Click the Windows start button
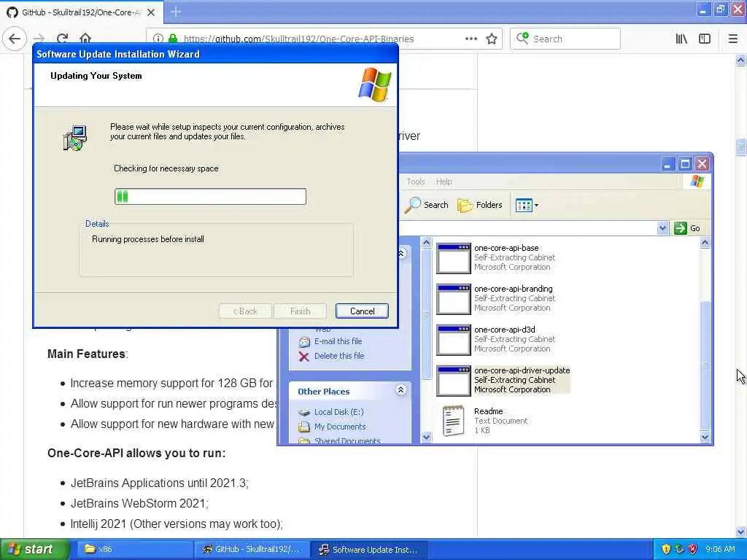This screenshot has height=560, width=747. (x=34, y=549)
